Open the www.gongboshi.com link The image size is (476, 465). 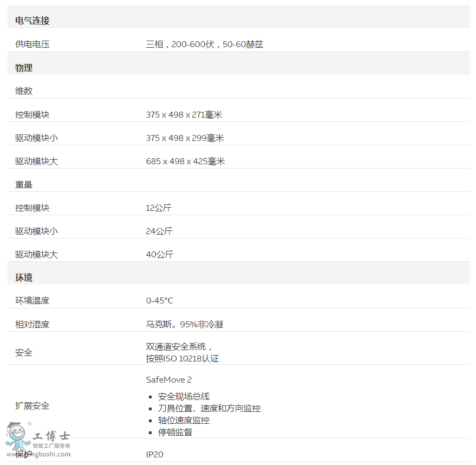[38, 454]
